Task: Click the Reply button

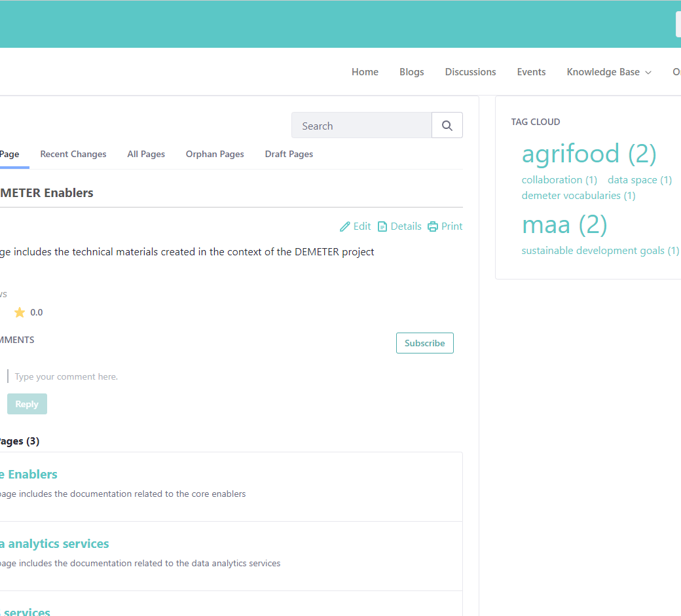Action: 27,404
